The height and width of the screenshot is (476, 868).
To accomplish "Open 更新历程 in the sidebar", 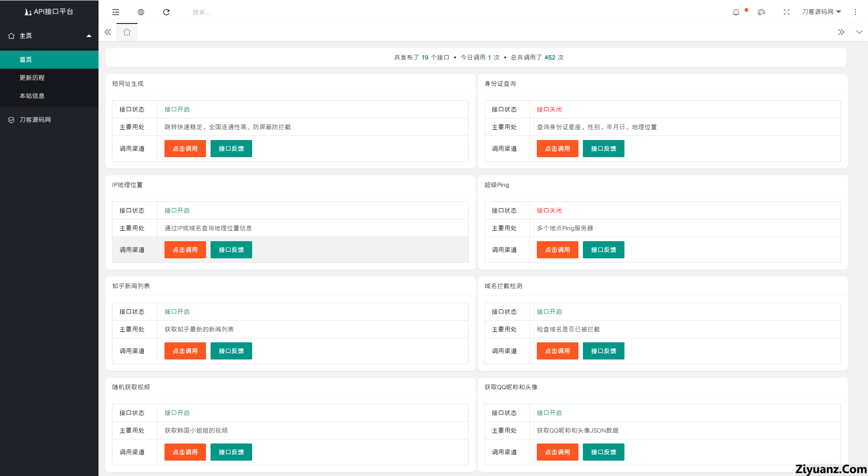I will [x=32, y=78].
